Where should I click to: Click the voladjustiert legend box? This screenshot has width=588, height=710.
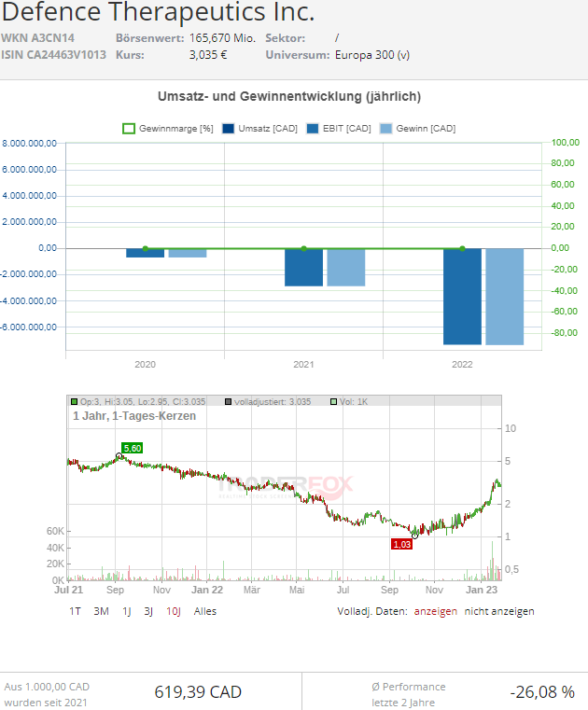coord(229,401)
